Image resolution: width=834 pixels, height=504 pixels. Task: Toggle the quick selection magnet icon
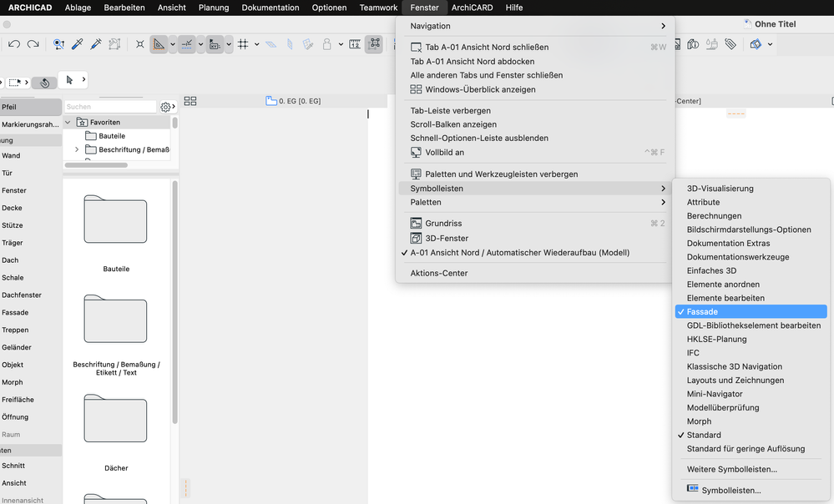pos(45,83)
